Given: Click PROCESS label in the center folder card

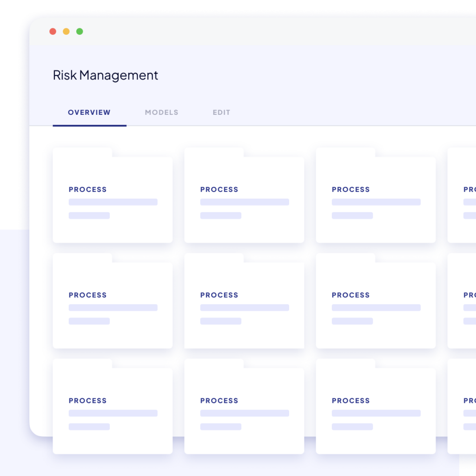Looking at the screenshot, I should click(219, 295).
